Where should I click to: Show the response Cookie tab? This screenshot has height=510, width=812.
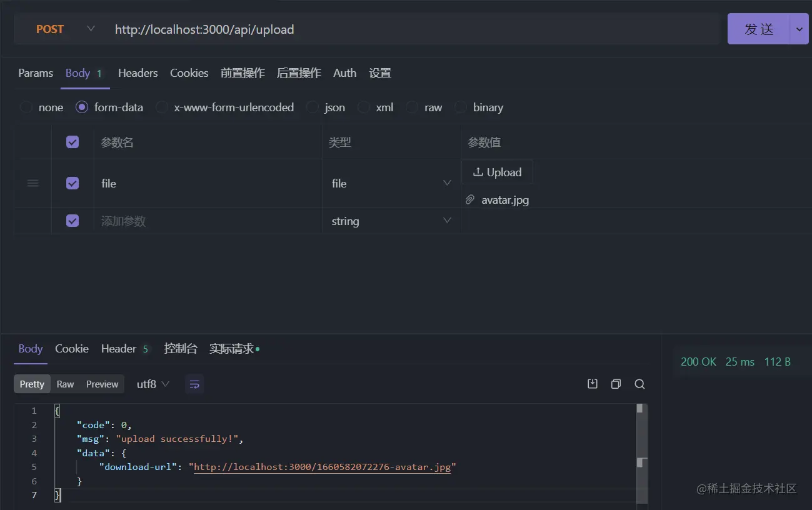(x=72, y=349)
